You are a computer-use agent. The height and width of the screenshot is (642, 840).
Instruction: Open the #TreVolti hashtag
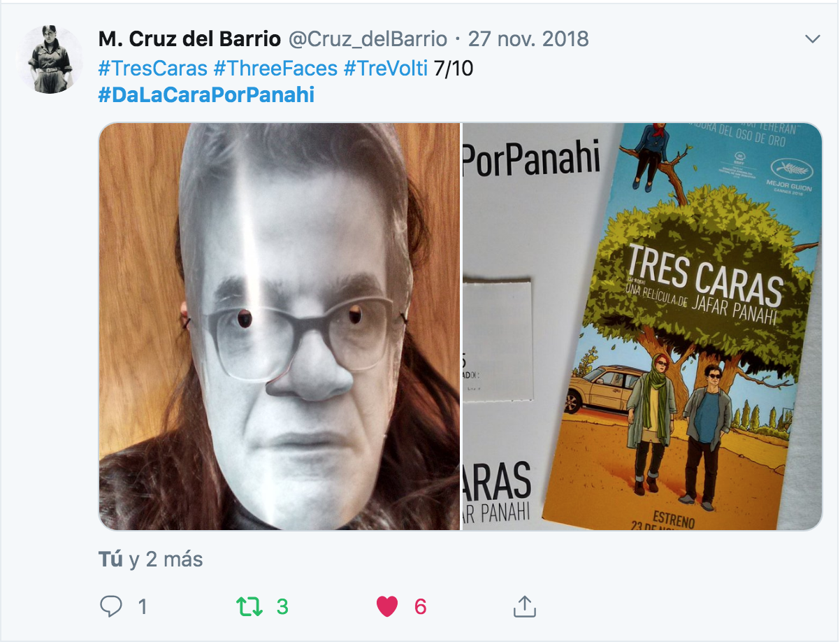click(x=385, y=67)
